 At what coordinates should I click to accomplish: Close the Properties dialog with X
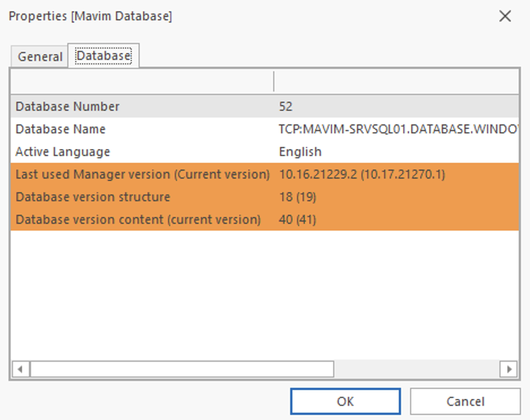505,16
